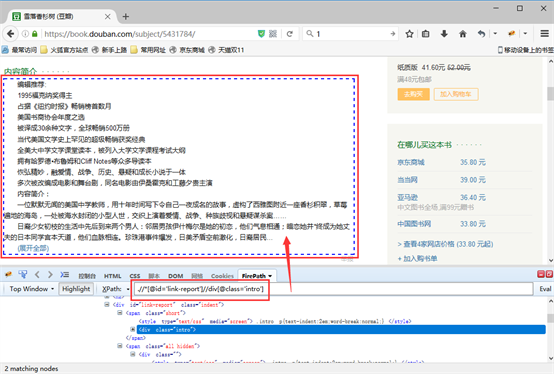Open the Top Window dropdown
This screenshot has height=374, width=554.
(31, 289)
